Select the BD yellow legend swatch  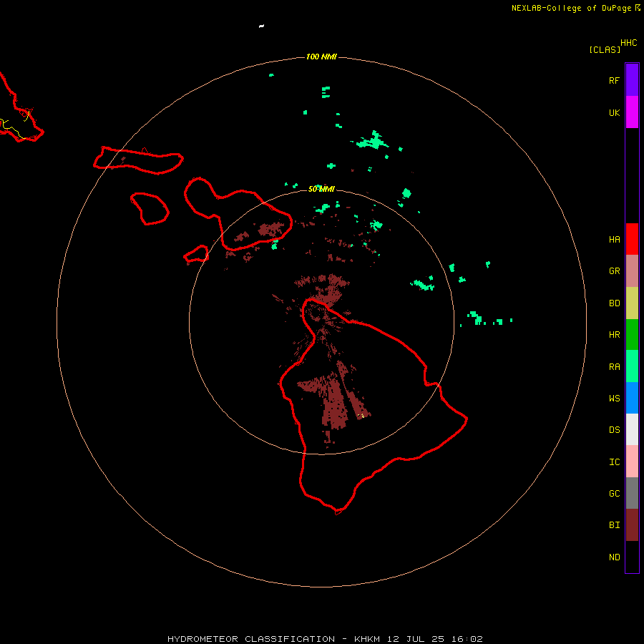tap(632, 303)
